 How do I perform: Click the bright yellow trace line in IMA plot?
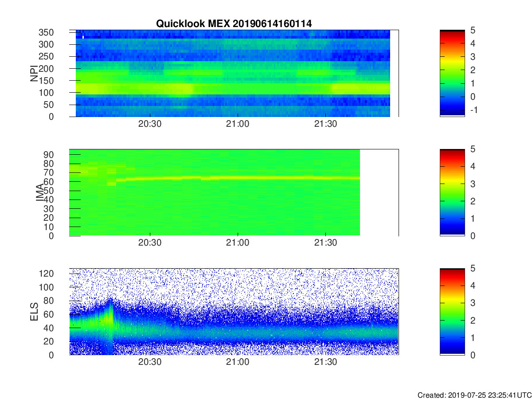(x=238, y=178)
